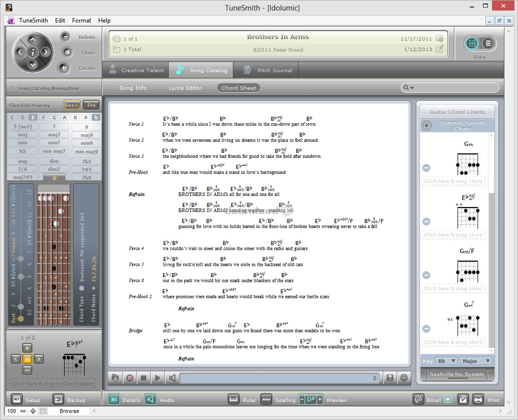Click the Delete record minus icon
The height and width of the screenshot is (420, 518).
tap(65, 37)
